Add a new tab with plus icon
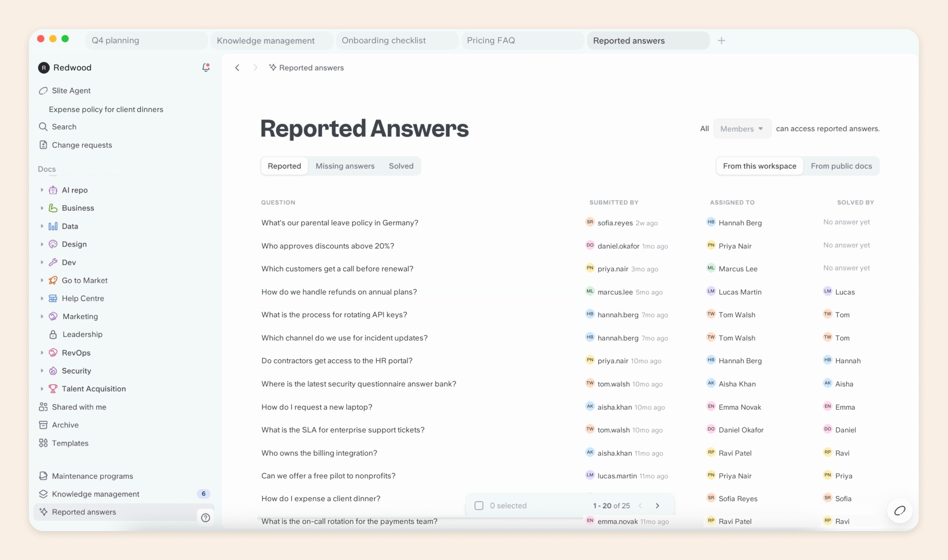The image size is (948, 560). click(x=721, y=40)
